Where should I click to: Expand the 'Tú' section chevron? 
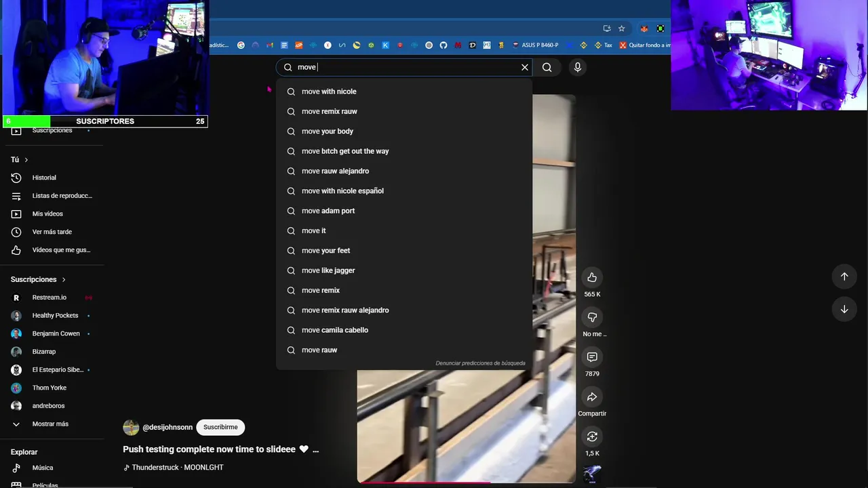click(x=26, y=160)
